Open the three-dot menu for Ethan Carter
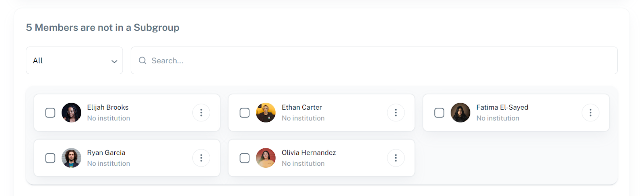The height and width of the screenshot is (196, 644). pyautogui.click(x=396, y=113)
